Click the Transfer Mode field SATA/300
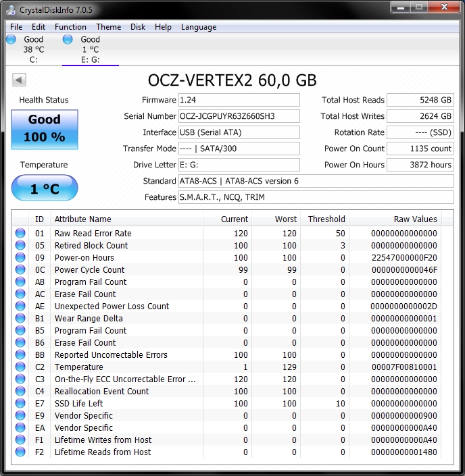465x476 pixels. (239, 149)
